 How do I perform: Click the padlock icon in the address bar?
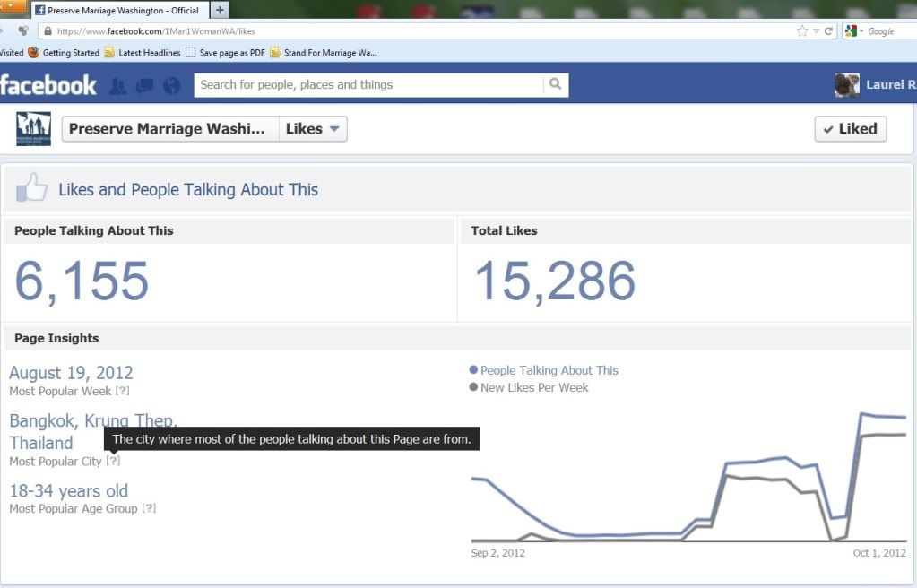(x=48, y=31)
